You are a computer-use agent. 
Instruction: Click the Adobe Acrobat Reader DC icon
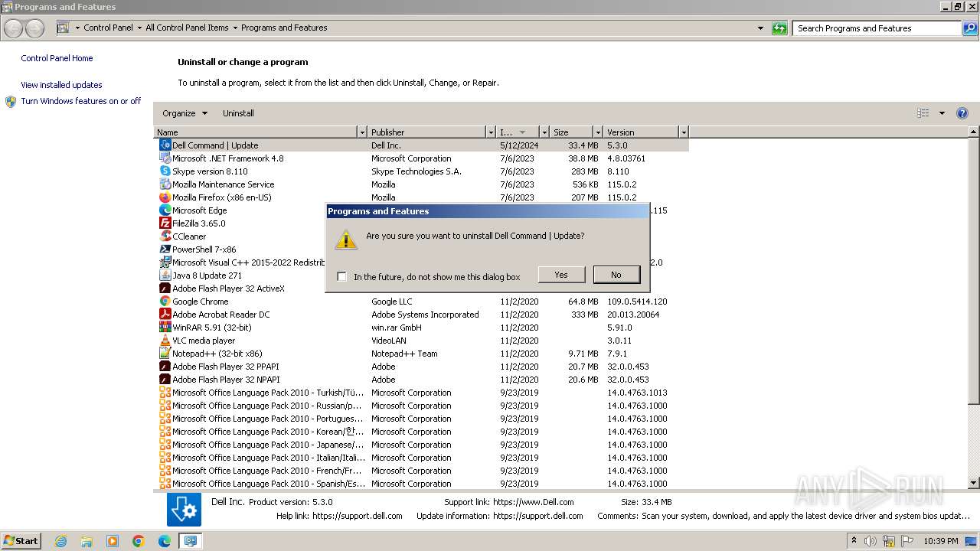[165, 315]
